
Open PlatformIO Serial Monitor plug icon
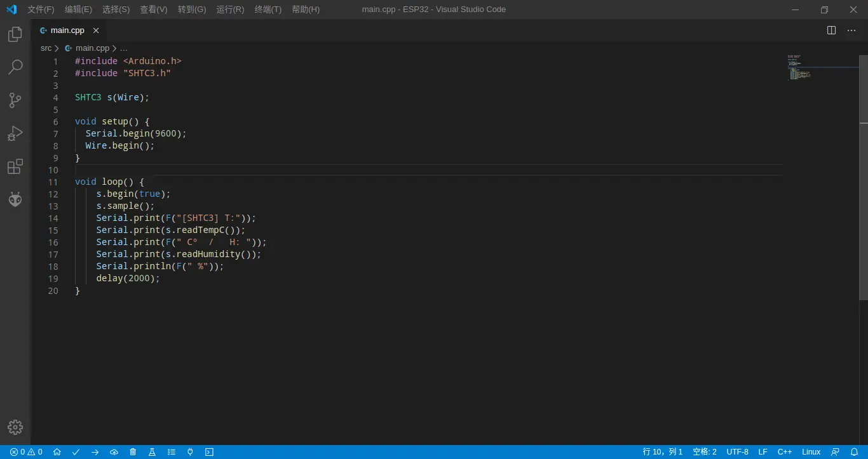click(x=190, y=452)
